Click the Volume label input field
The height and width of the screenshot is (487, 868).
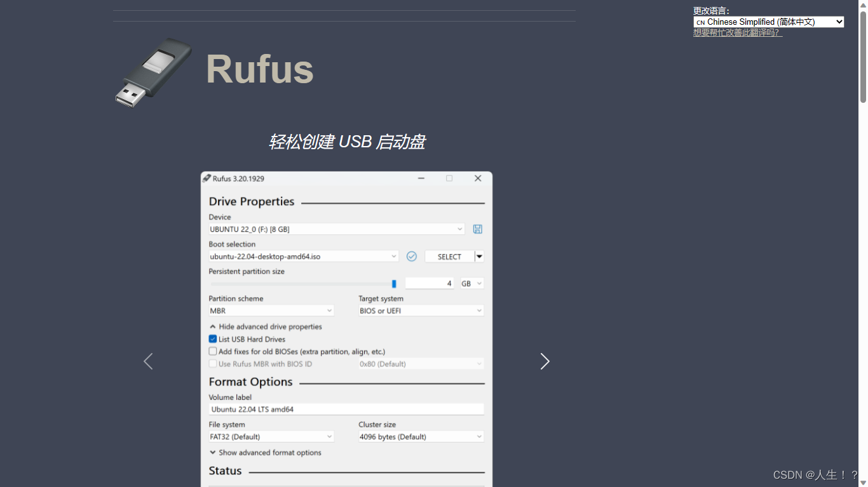click(346, 410)
